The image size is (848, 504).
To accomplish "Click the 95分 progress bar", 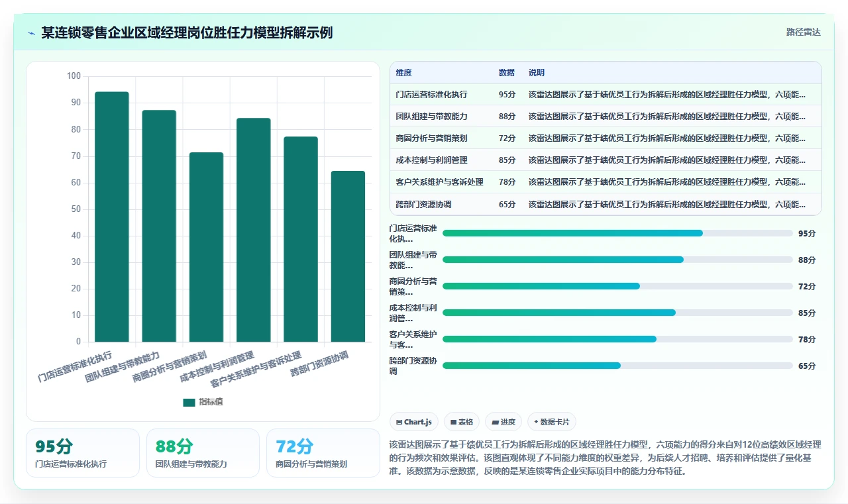I will point(617,233).
